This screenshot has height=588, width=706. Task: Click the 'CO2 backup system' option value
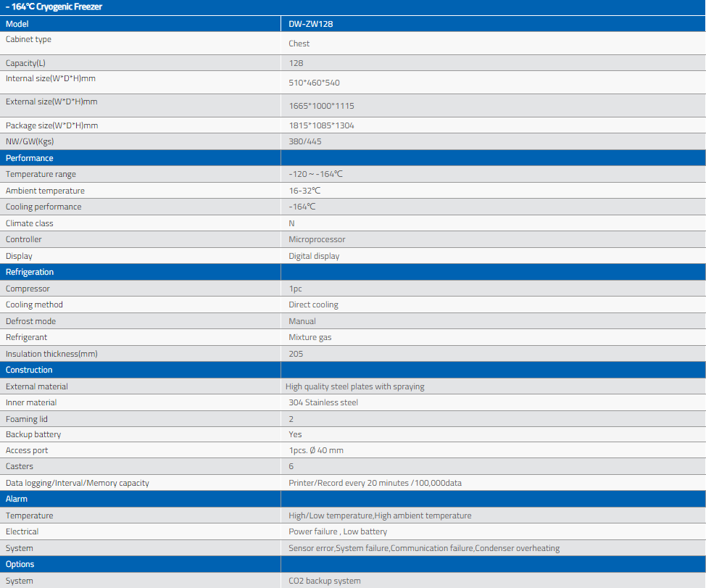(324, 581)
